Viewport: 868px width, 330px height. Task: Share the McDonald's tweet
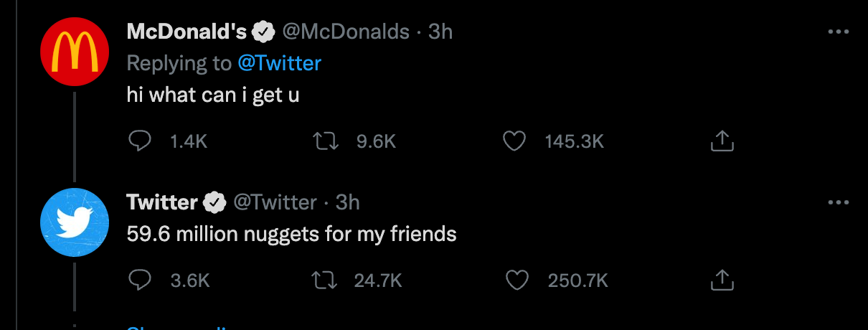pyautogui.click(x=722, y=141)
